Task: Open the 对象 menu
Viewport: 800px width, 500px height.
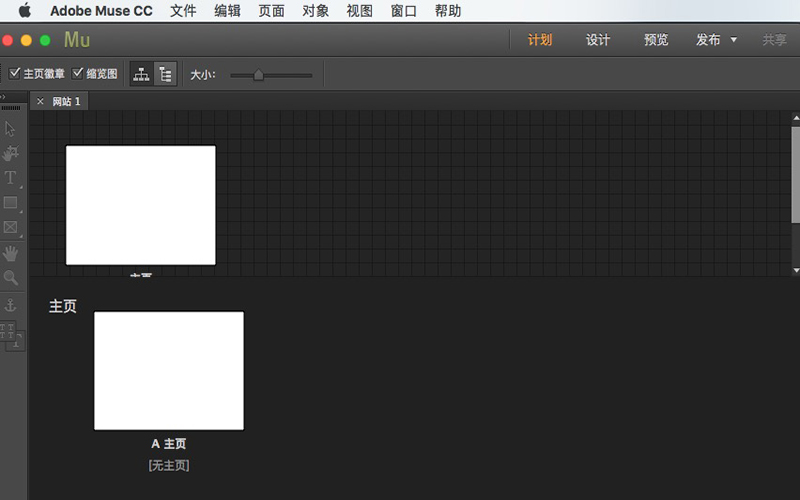Action: pos(315,11)
